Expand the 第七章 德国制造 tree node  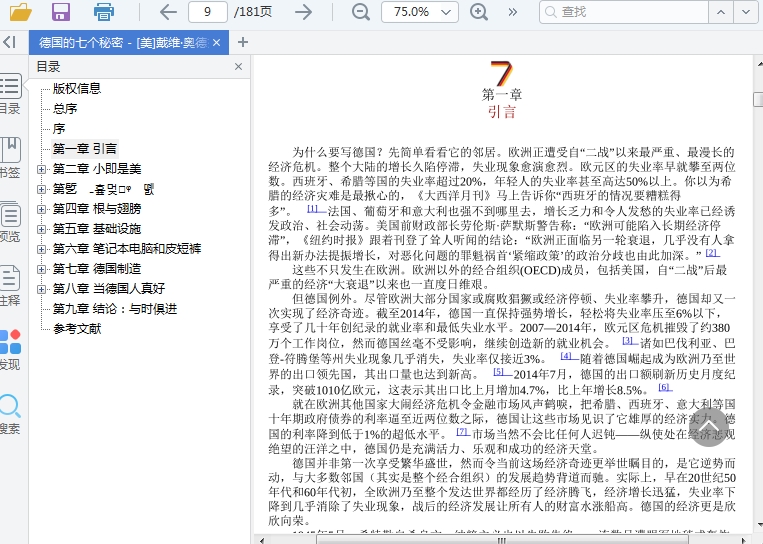(x=42, y=269)
